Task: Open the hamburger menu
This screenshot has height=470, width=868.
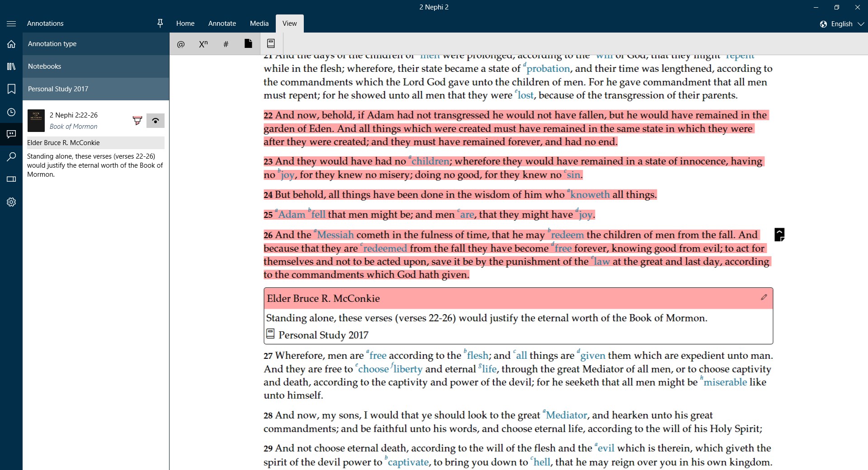Action: [x=11, y=23]
